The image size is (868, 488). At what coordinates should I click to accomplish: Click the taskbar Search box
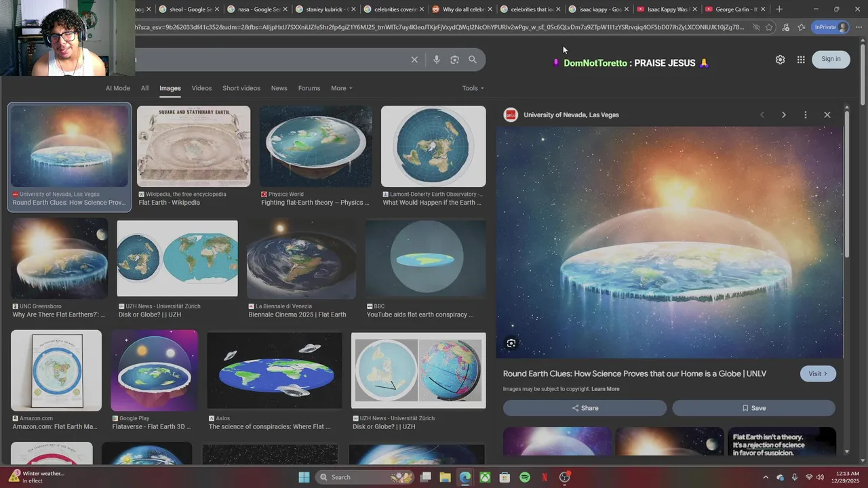(x=364, y=477)
